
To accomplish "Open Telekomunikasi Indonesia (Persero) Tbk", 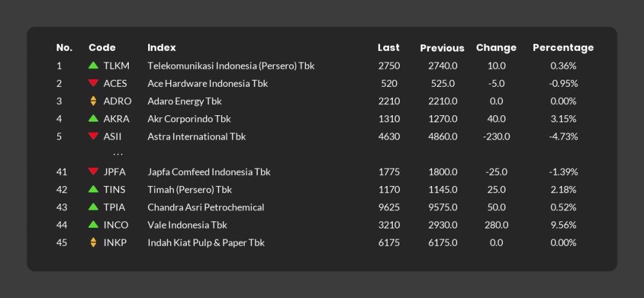I will click(x=231, y=66).
